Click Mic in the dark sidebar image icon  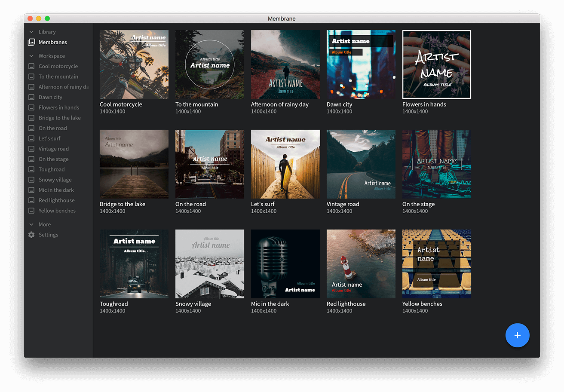coord(31,190)
